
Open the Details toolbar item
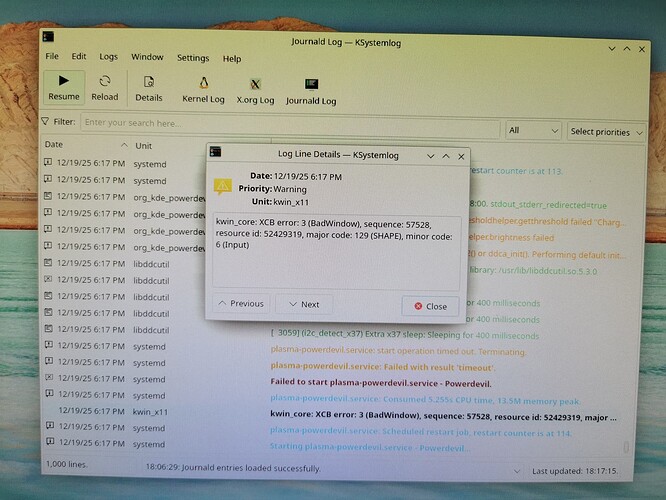(x=149, y=89)
